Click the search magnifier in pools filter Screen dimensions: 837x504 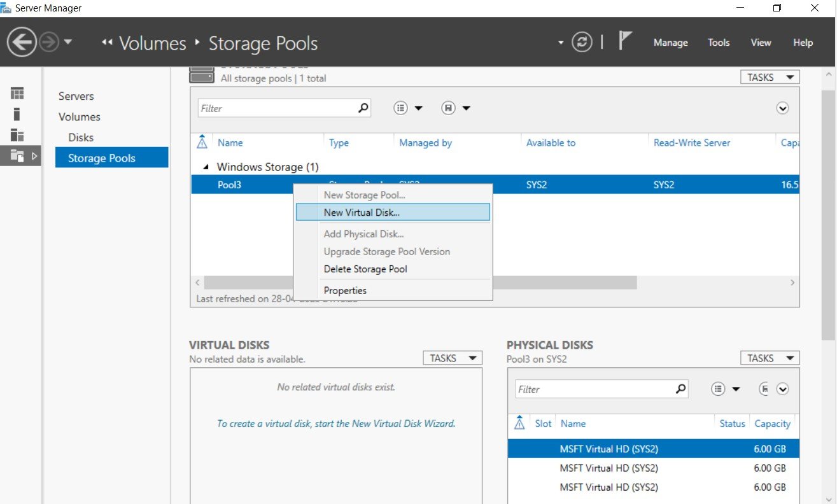tap(363, 108)
